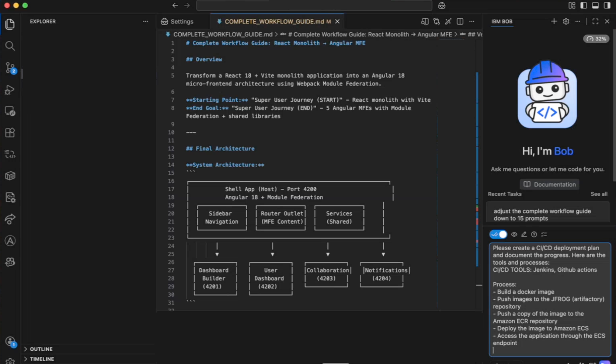Click Customize Layout icon in title bar
Viewport: 616px width, 364px height.
click(x=572, y=5)
